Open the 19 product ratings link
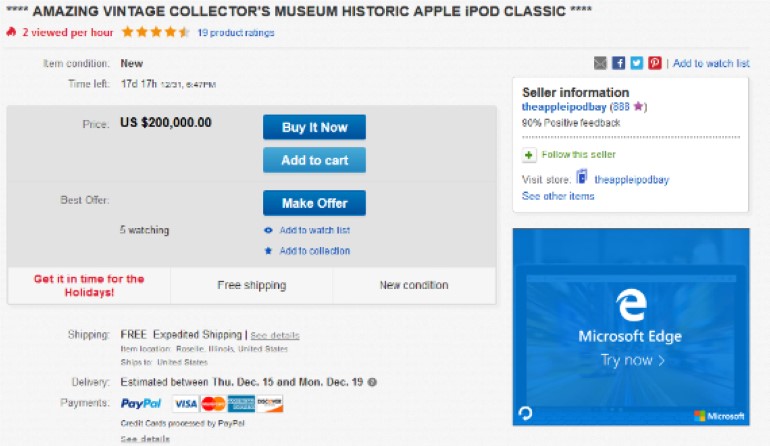 pyautogui.click(x=236, y=33)
